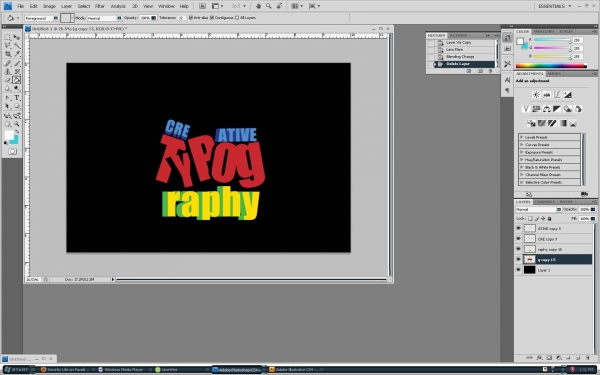Switch to the Swatches tab

point(544,31)
